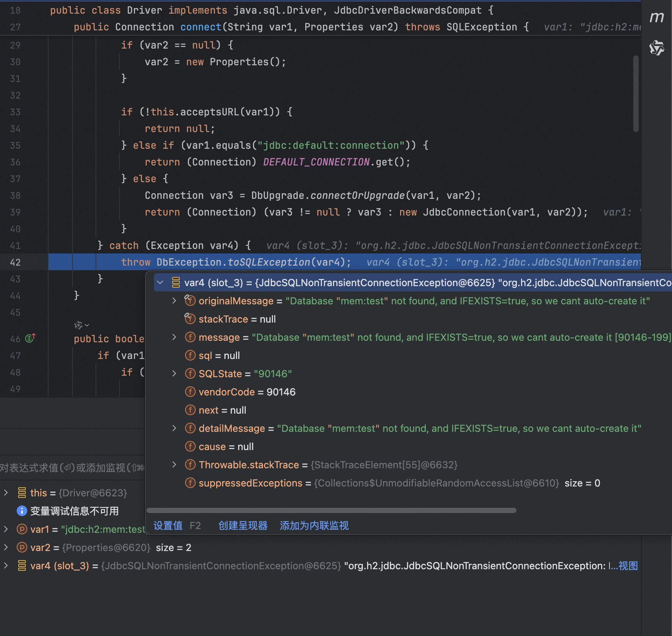
Task: Click the info icon for 变量调试信息不可用
Action: pyautogui.click(x=22, y=511)
